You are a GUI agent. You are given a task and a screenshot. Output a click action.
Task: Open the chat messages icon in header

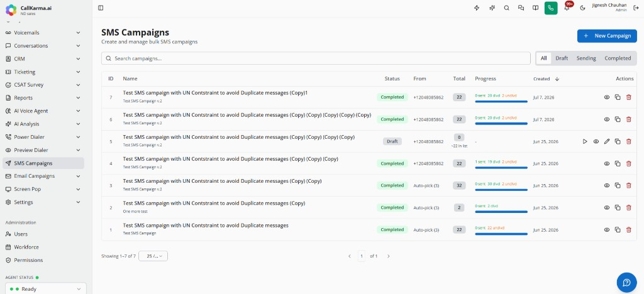521,8
